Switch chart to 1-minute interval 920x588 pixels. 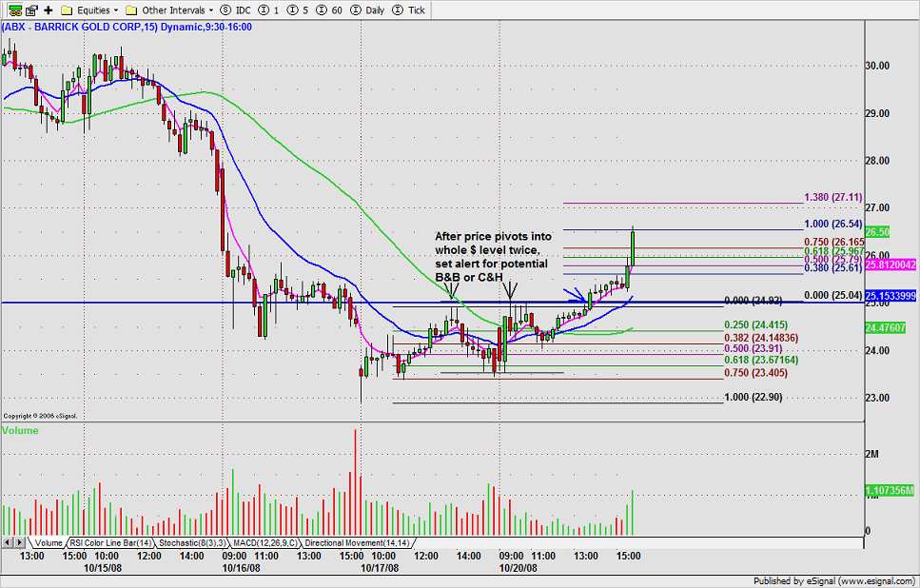point(268,10)
